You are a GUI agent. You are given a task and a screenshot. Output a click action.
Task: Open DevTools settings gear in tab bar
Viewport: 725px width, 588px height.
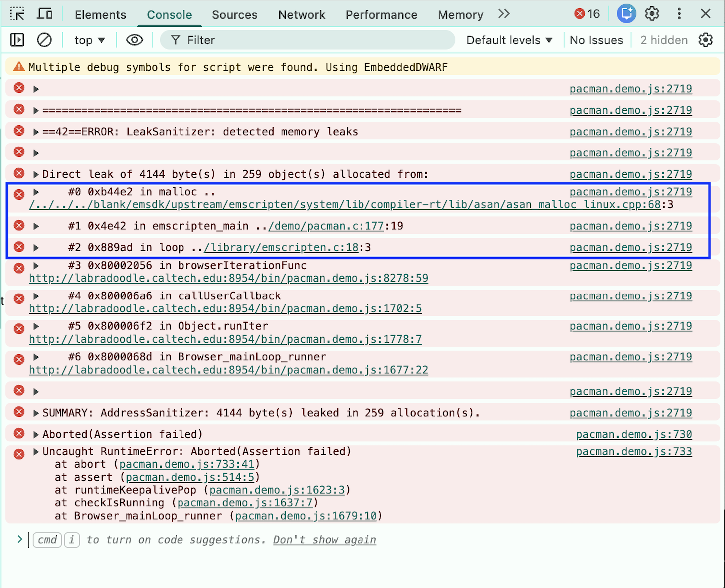[x=652, y=14]
